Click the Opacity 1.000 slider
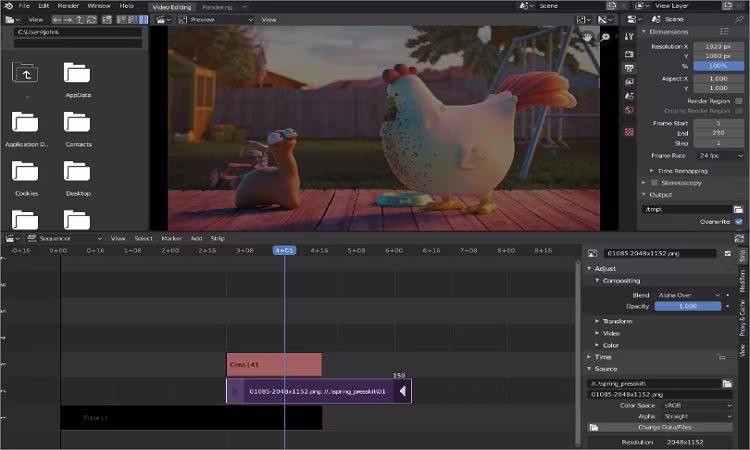The image size is (750, 450). point(688,306)
